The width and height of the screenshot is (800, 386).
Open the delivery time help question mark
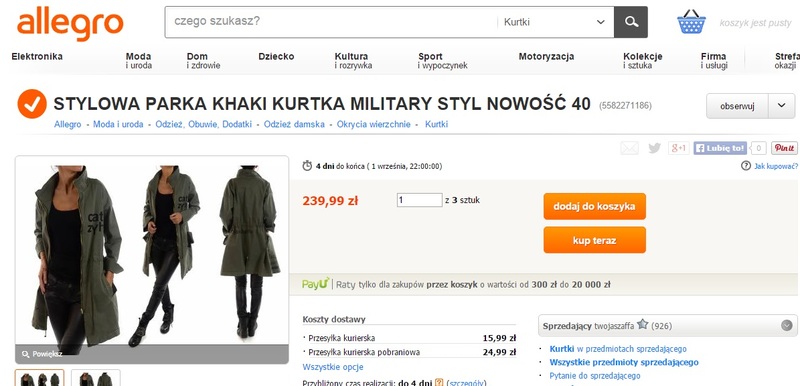coord(439,382)
